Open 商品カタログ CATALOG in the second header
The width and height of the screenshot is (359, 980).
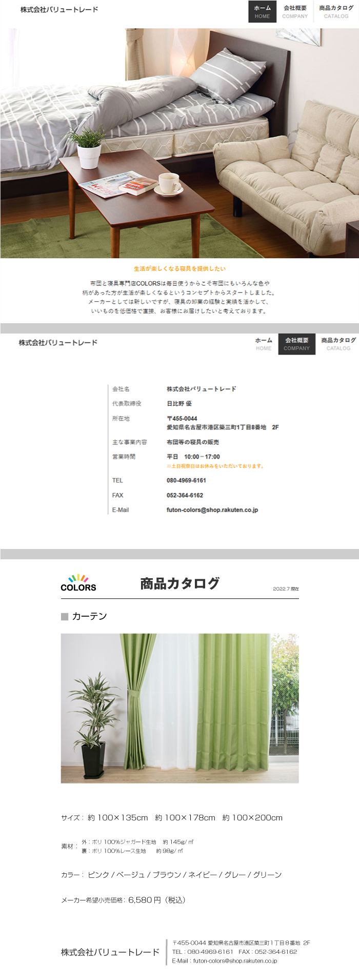tap(338, 344)
